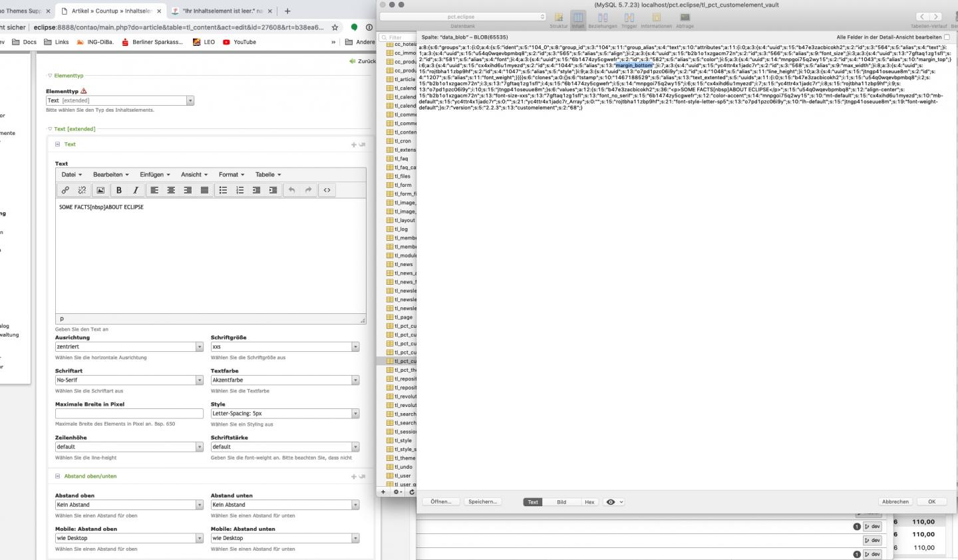Toggle bold formatting in the text editor
This screenshot has height=560, width=958.
(119, 190)
